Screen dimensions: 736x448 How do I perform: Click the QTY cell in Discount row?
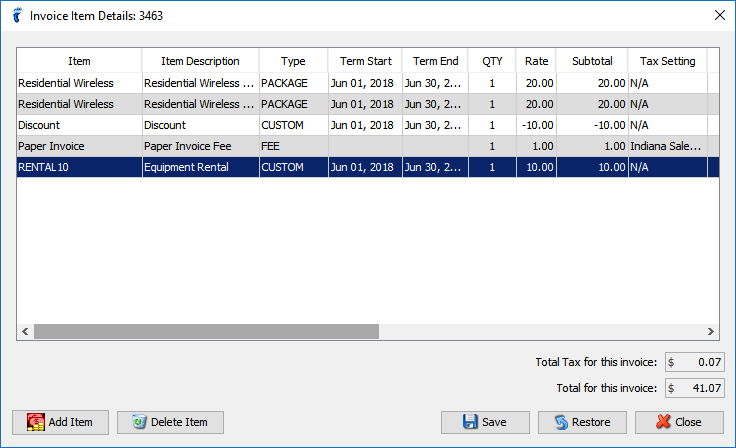tap(492, 125)
